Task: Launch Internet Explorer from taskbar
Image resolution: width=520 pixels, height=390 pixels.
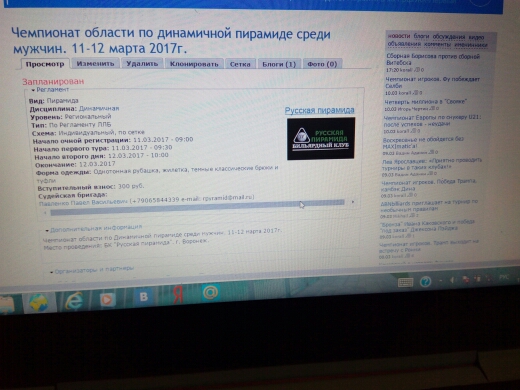Action: click(x=74, y=301)
